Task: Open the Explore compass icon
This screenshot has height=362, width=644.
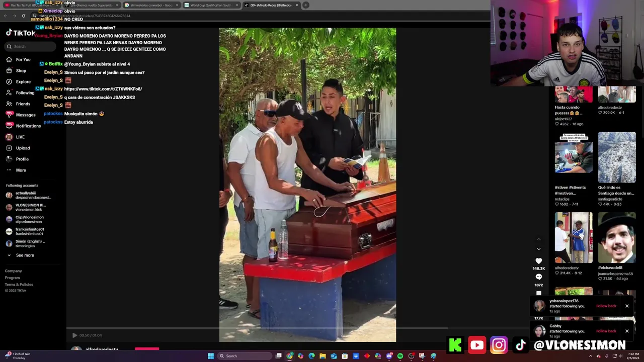Action: [9, 81]
